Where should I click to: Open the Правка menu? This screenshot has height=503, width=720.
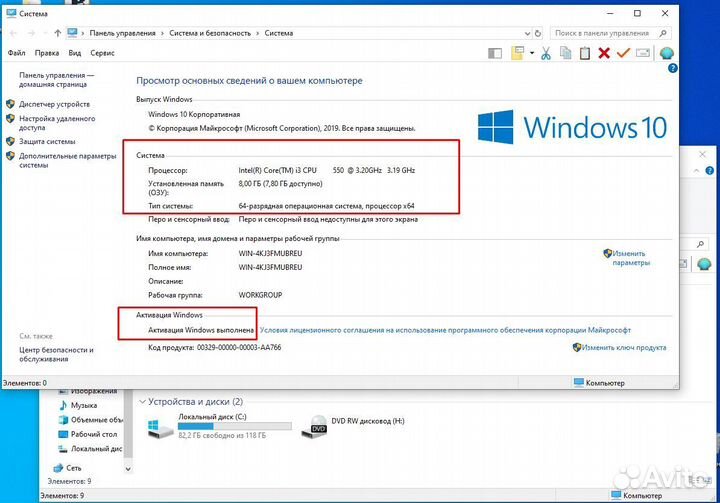47,53
